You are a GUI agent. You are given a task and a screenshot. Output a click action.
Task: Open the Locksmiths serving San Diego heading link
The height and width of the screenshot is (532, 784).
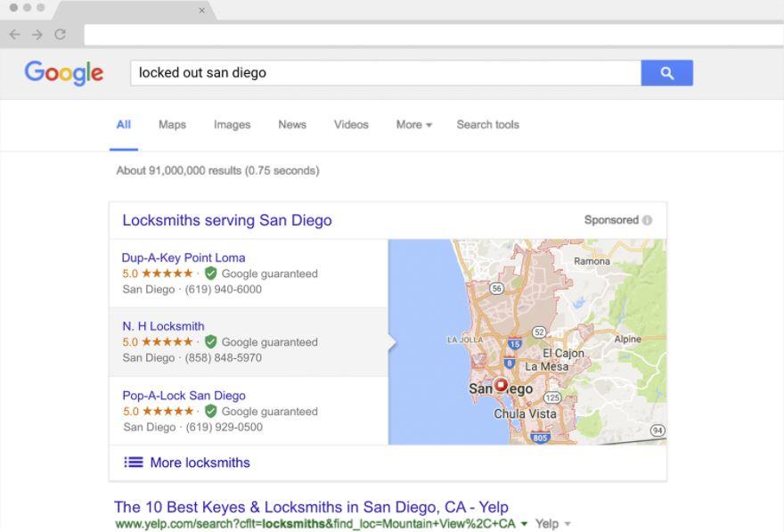click(x=227, y=220)
